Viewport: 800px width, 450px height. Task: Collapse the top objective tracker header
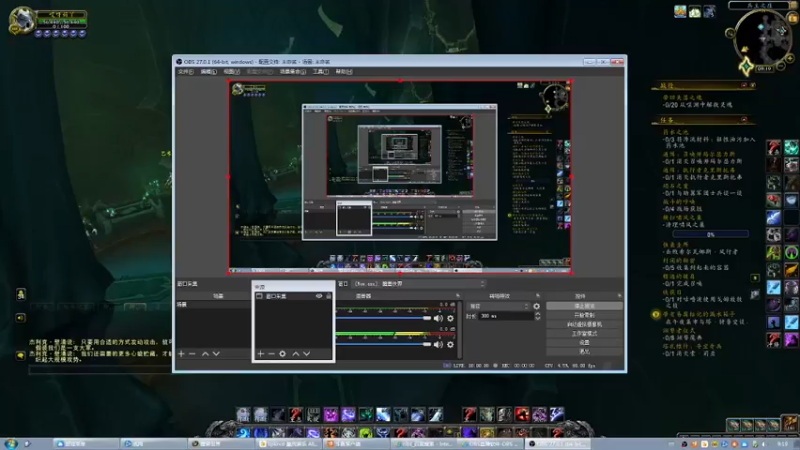(744, 85)
